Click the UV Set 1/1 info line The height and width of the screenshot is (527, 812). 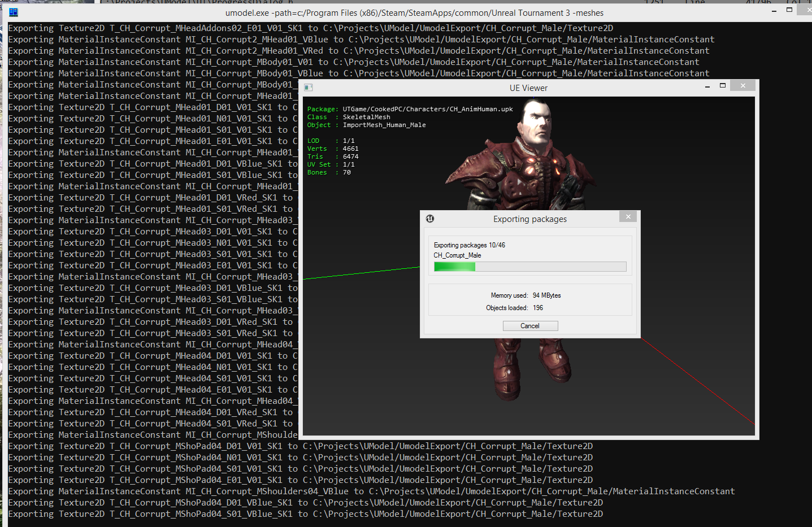coord(331,164)
